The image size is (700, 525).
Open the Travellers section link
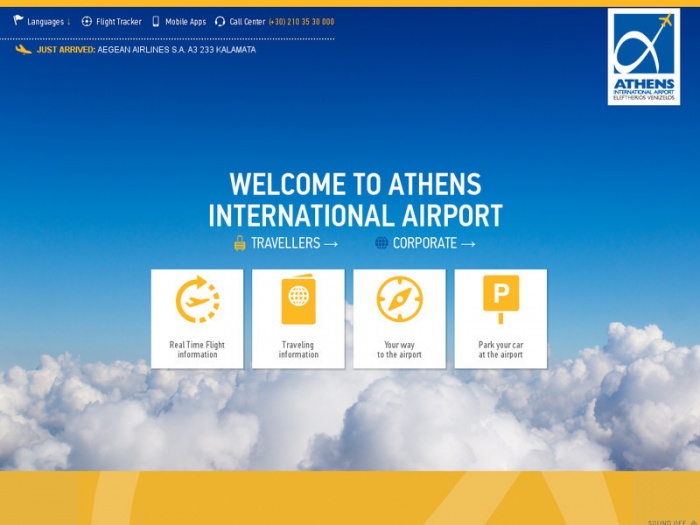294,243
